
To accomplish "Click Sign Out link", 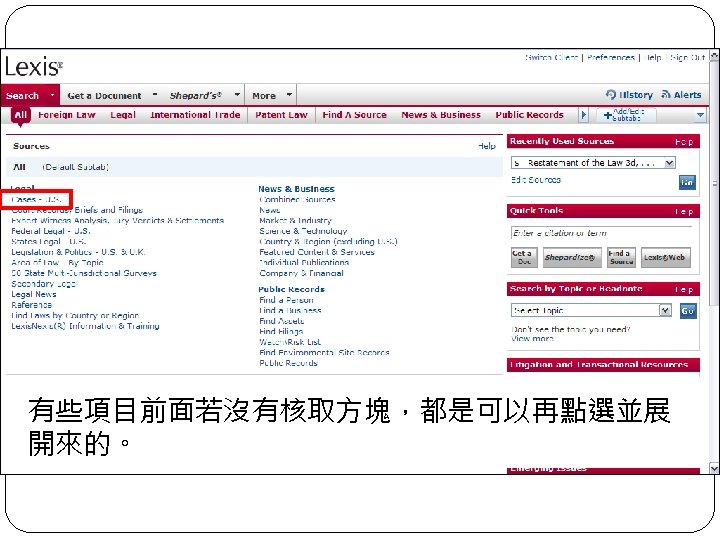I will click(687, 57).
